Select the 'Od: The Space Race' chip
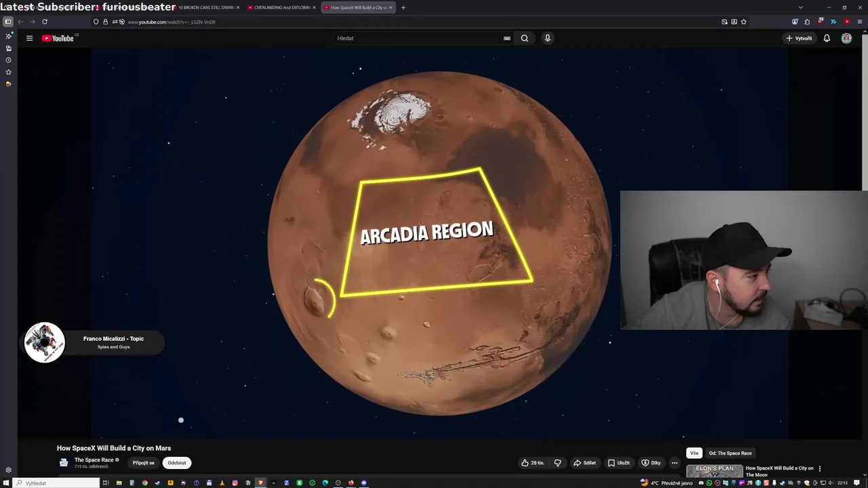 (730, 453)
